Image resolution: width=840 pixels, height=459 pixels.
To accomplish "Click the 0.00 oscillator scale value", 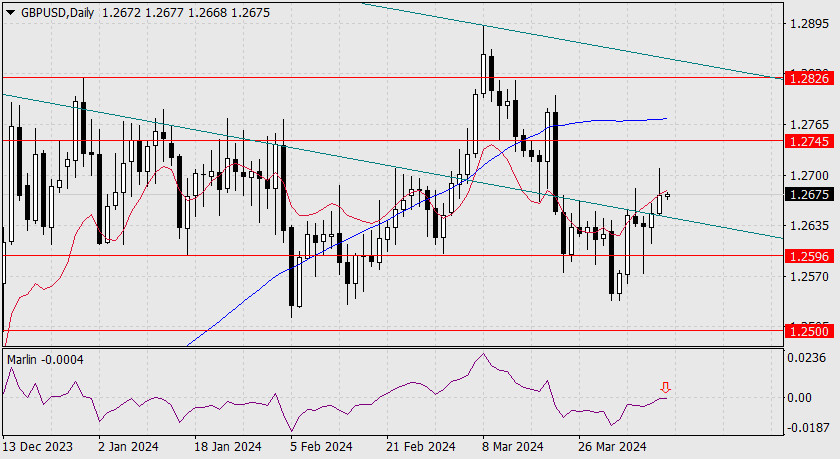I will pyautogui.click(x=800, y=398).
